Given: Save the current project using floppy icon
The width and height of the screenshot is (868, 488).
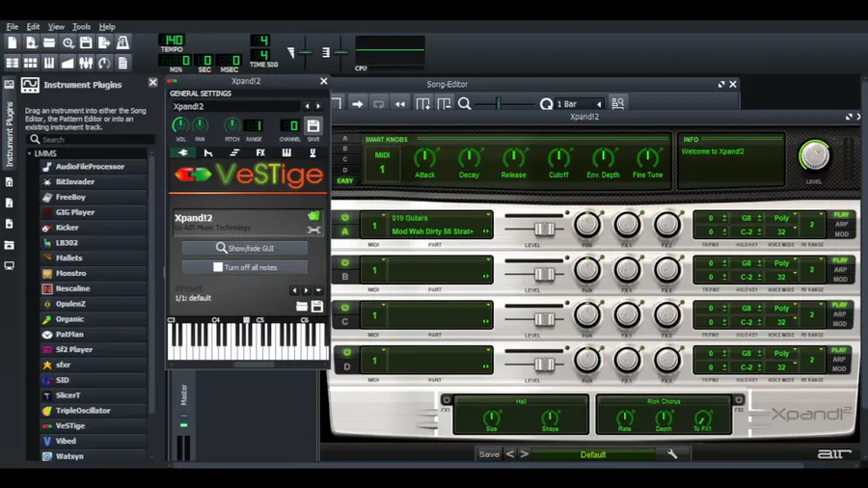Looking at the screenshot, I should click(x=86, y=42).
